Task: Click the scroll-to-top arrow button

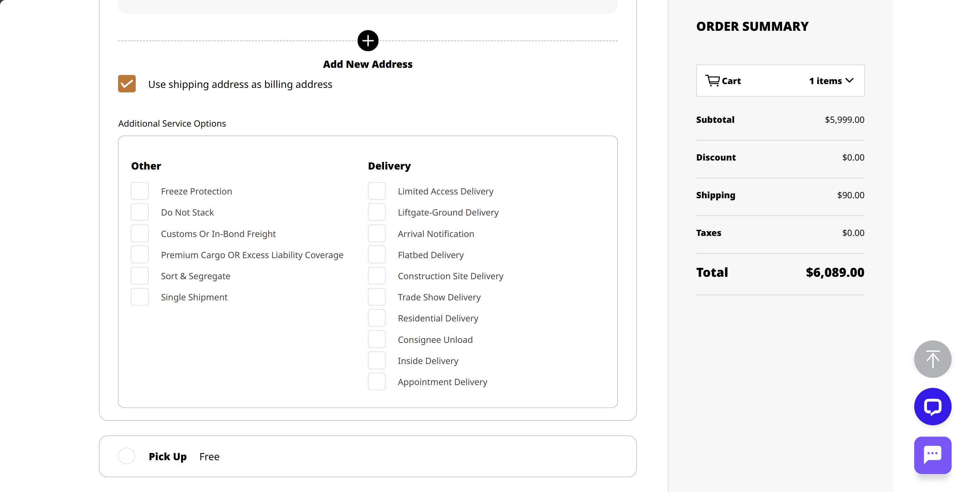Action: click(932, 358)
